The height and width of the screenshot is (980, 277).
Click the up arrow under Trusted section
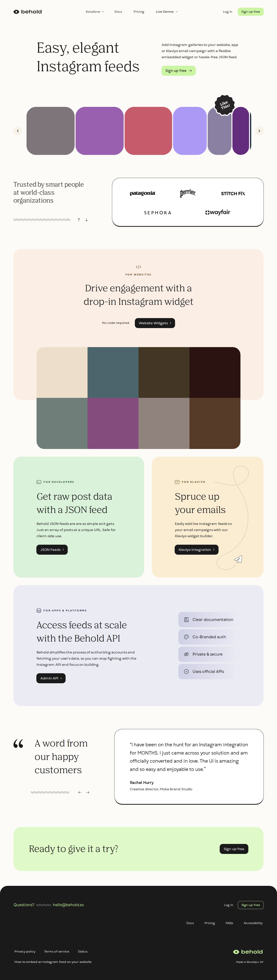79,219
